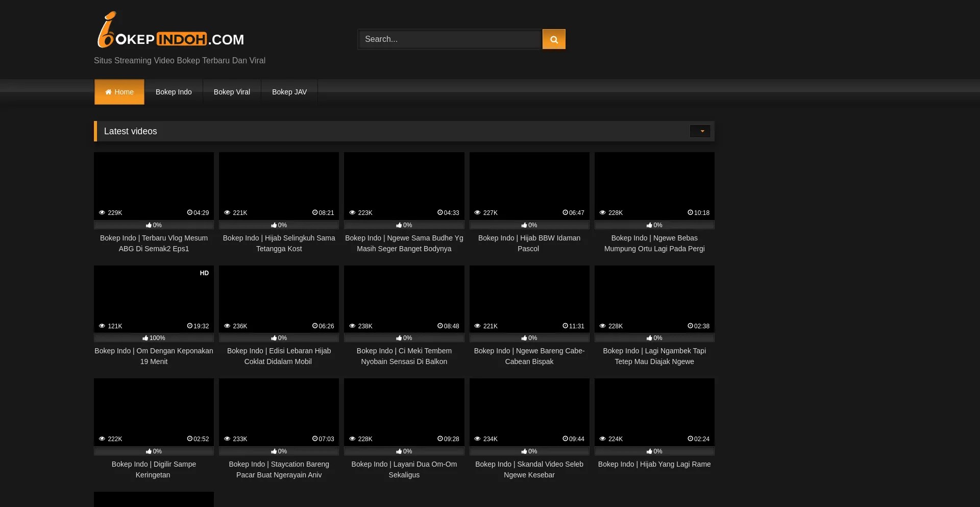Click the clock icon next to 11:31
The width and height of the screenshot is (980, 507).
[x=566, y=326]
